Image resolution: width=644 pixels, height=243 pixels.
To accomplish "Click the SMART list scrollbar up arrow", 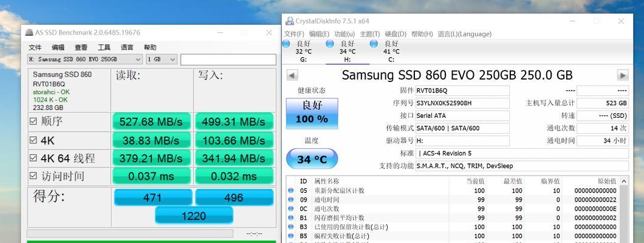I will tap(624, 181).
